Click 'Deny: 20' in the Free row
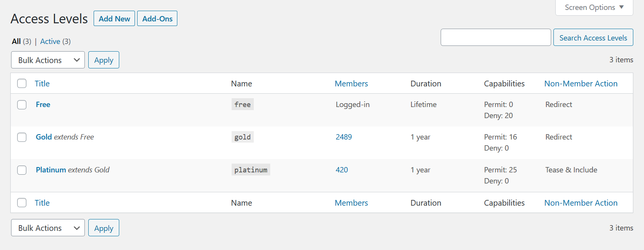The image size is (644, 250). pyautogui.click(x=498, y=115)
